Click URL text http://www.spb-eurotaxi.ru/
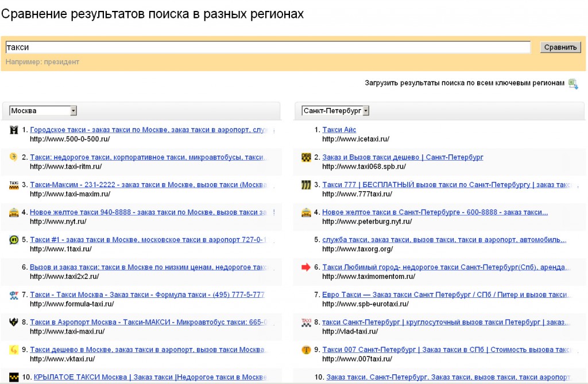Image resolution: width=588 pixels, height=384 pixels. click(366, 304)
